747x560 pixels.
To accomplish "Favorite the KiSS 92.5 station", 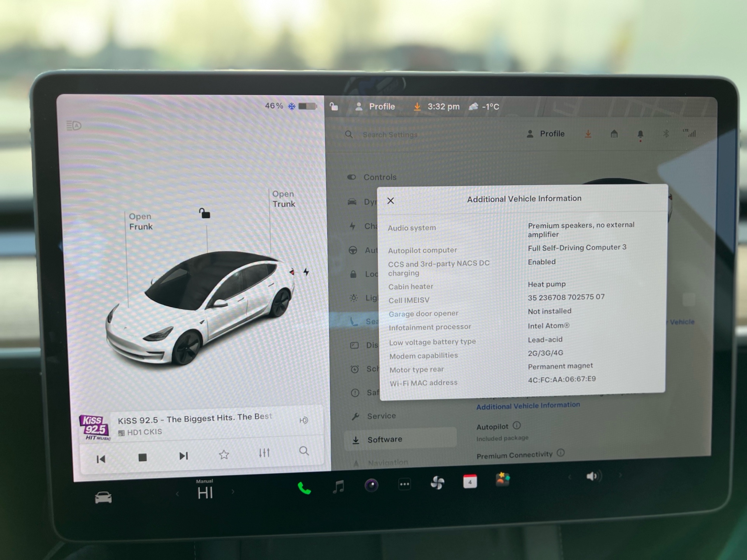I will pyautogui.click(x=224, y=454).
